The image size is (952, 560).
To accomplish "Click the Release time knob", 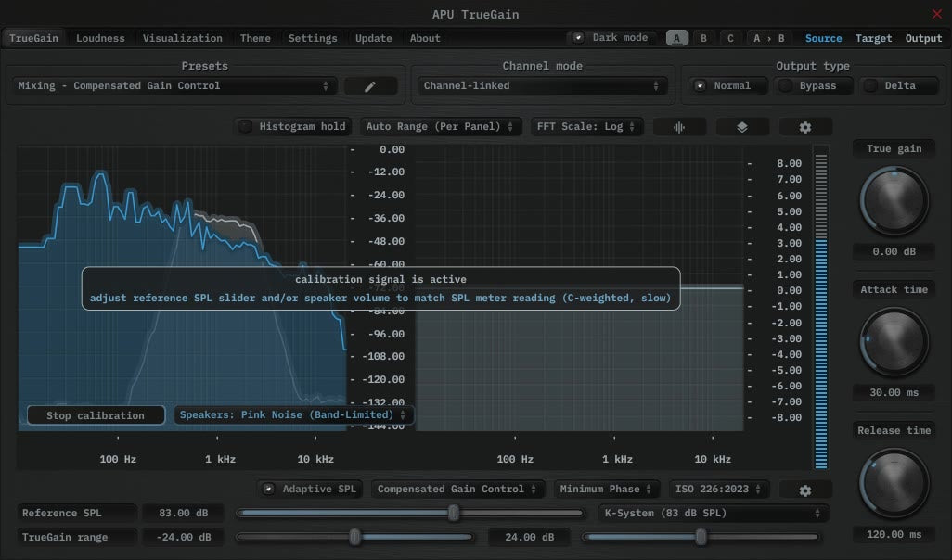I will tap(894, 483).
